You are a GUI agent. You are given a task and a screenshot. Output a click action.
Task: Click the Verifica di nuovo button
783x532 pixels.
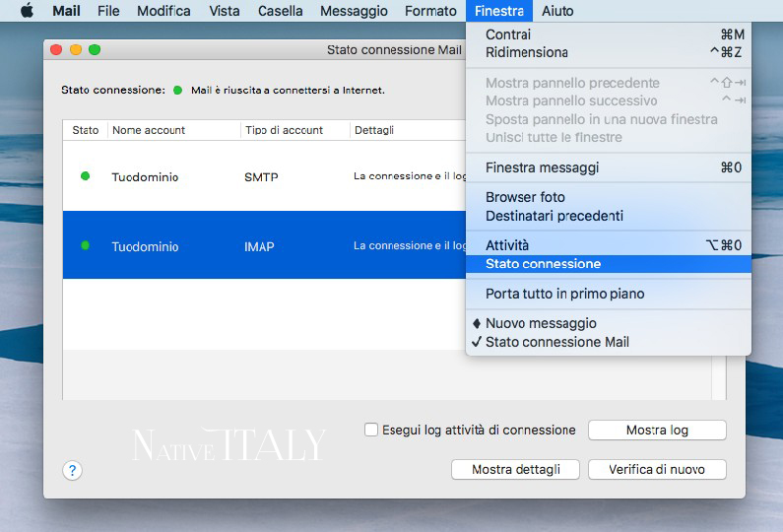point(657,470)
